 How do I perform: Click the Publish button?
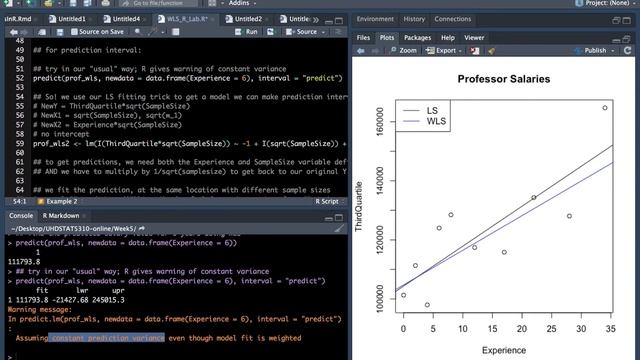tap(591, 51)
